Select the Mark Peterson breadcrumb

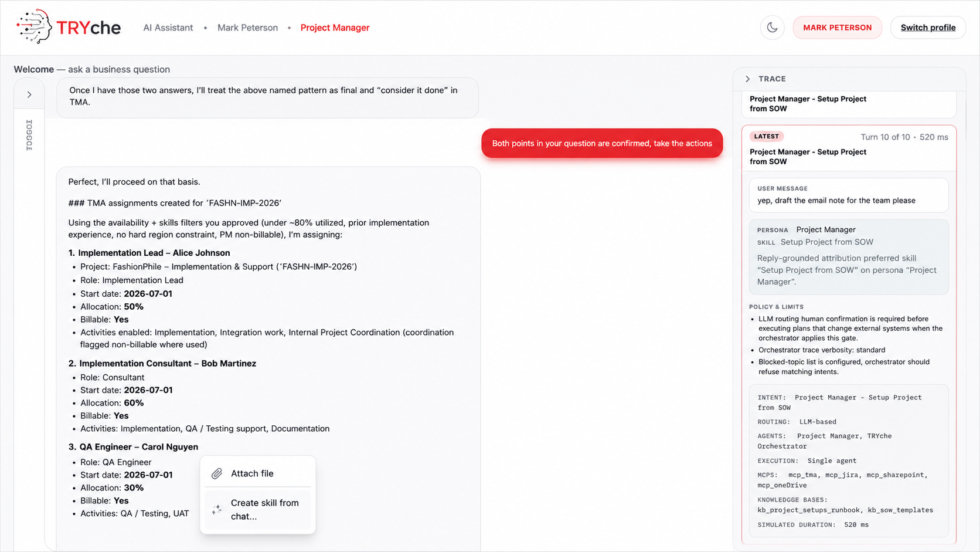pos(247,28)
